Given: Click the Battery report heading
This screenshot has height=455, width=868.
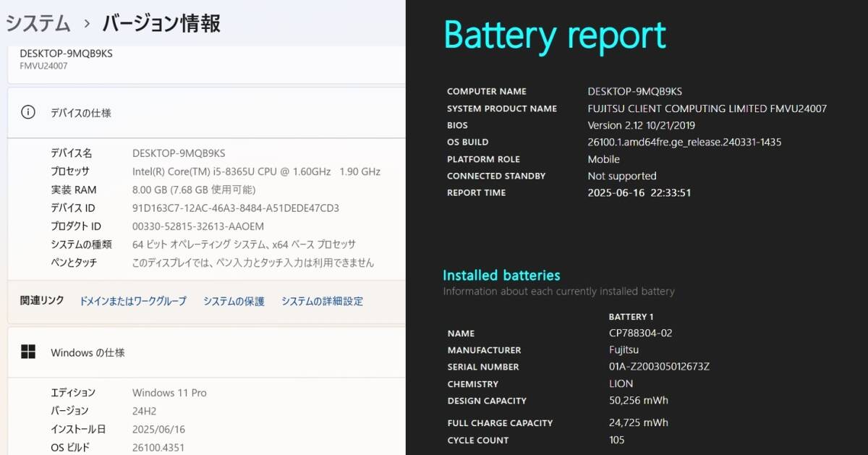Looking at the screenshot, I should point(554,34).
